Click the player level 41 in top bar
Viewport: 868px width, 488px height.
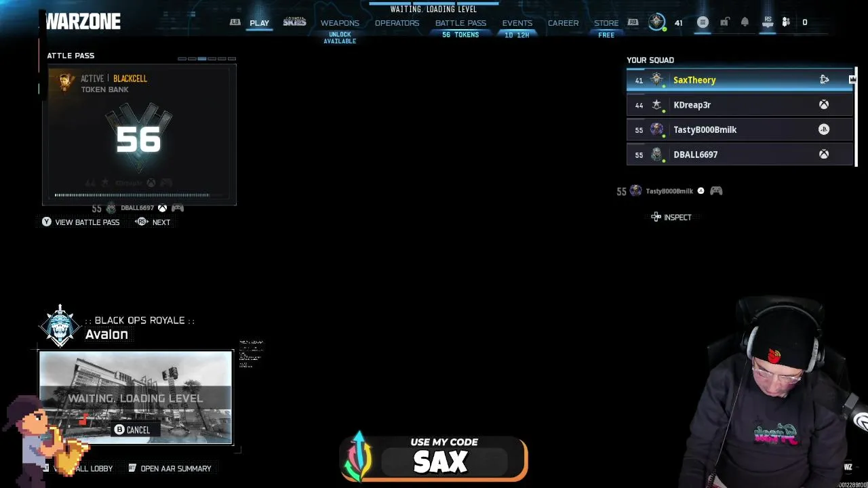[678, 23]
